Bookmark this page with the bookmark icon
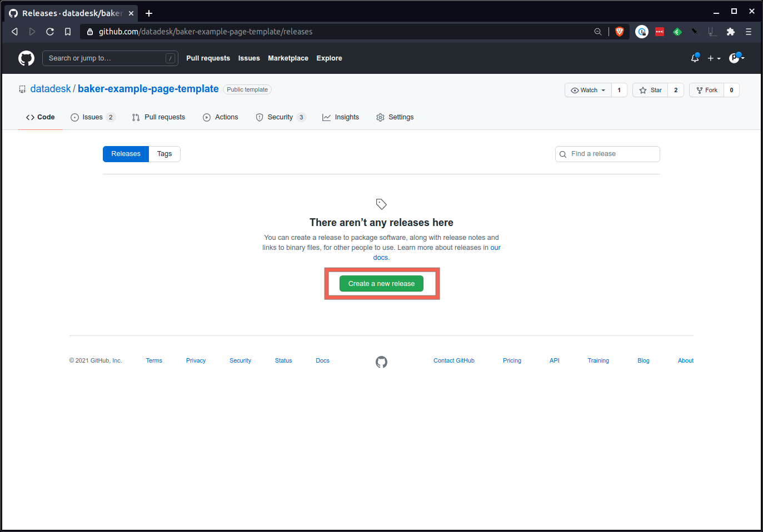Viewport: 763px width, 532px height. [x=68, y=32]
